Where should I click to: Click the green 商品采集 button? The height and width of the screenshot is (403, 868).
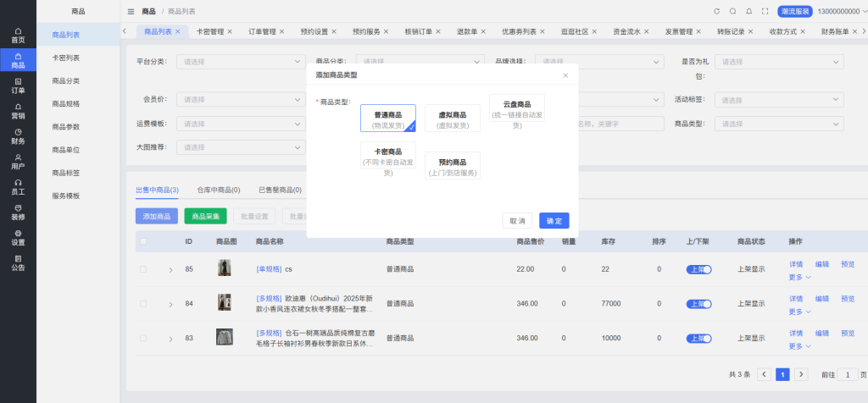[x=205, y=216]
